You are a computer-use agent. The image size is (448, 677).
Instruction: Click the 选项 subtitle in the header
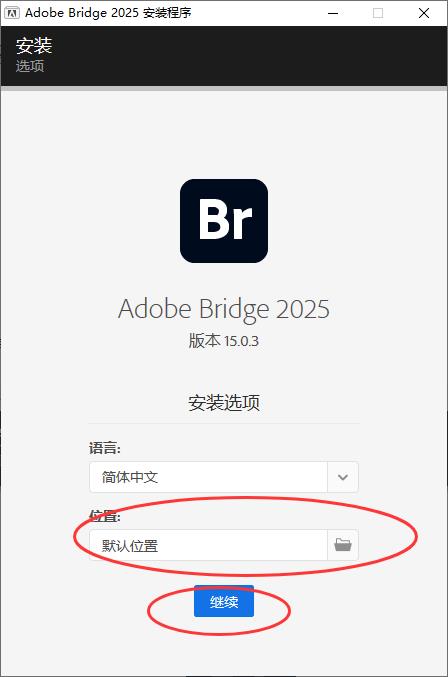[30, 66]
